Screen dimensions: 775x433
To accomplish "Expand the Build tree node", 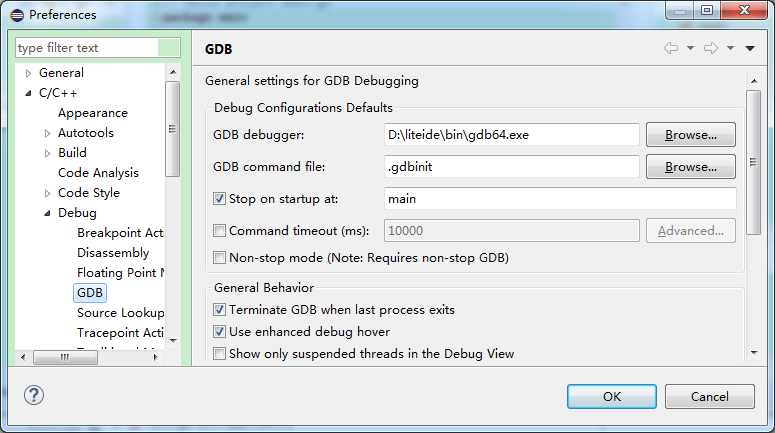I will coord(47,153).
